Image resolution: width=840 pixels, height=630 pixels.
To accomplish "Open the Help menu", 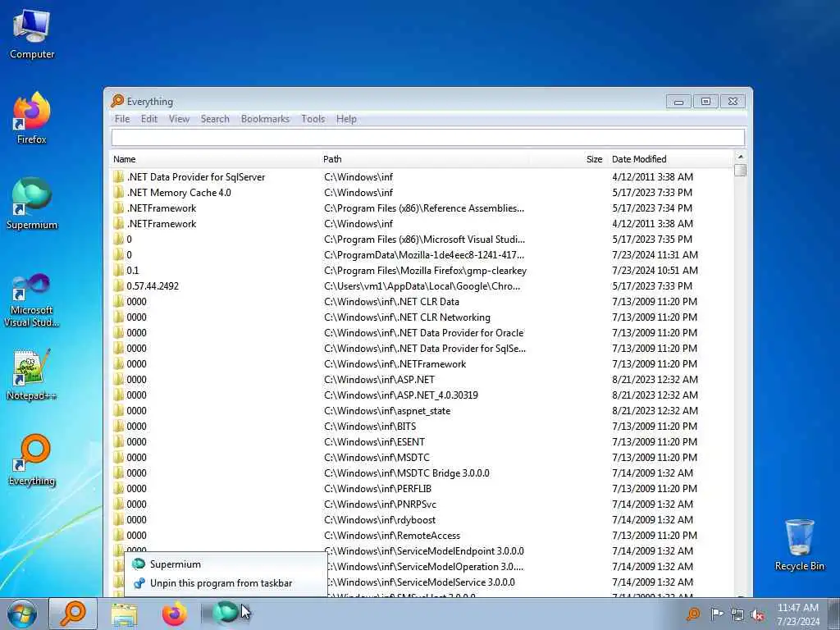I will tap(346, 119).
